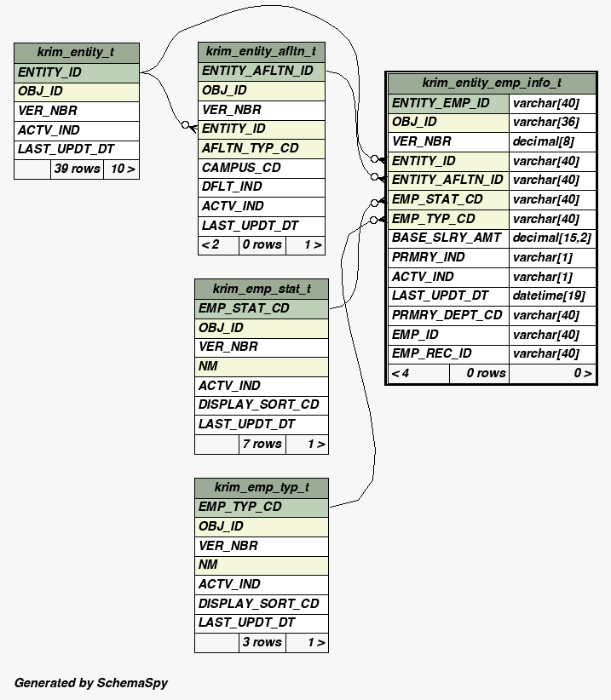The height and width of the screenshot is (700, 611).
Task: Select OBJ_ID column in krim_entity_afltn_t
Action: pos(262,90)
